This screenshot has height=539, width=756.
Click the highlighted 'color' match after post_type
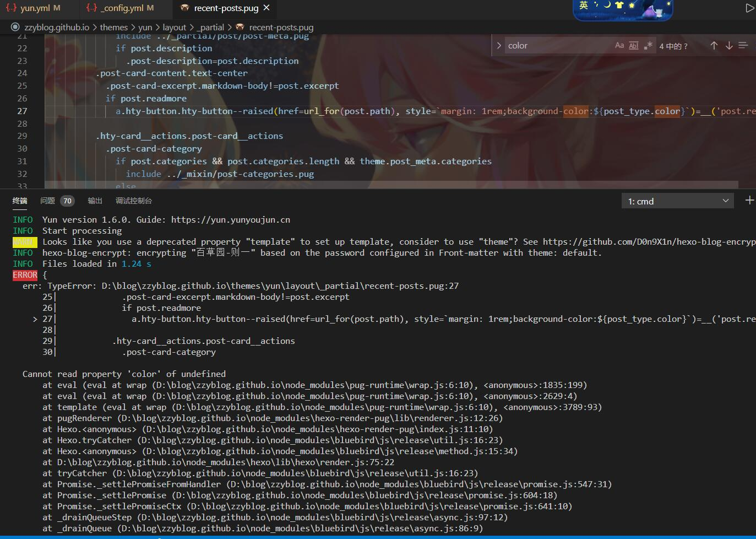coord(667,111)
